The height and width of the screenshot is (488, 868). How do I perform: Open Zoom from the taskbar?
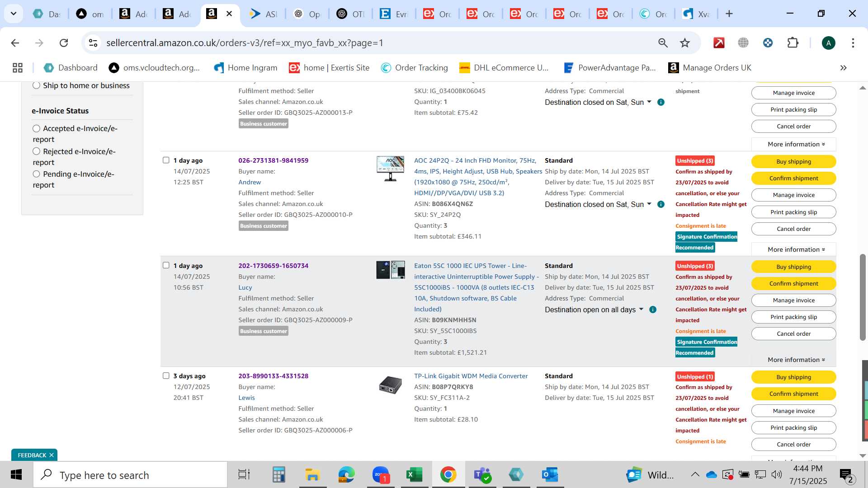[x=381, y=475]
